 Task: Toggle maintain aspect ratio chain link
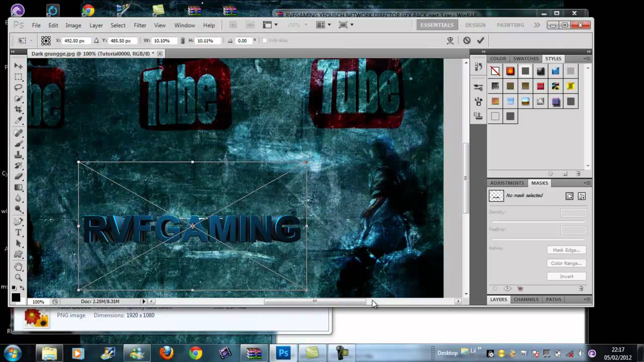pos(183,41)
